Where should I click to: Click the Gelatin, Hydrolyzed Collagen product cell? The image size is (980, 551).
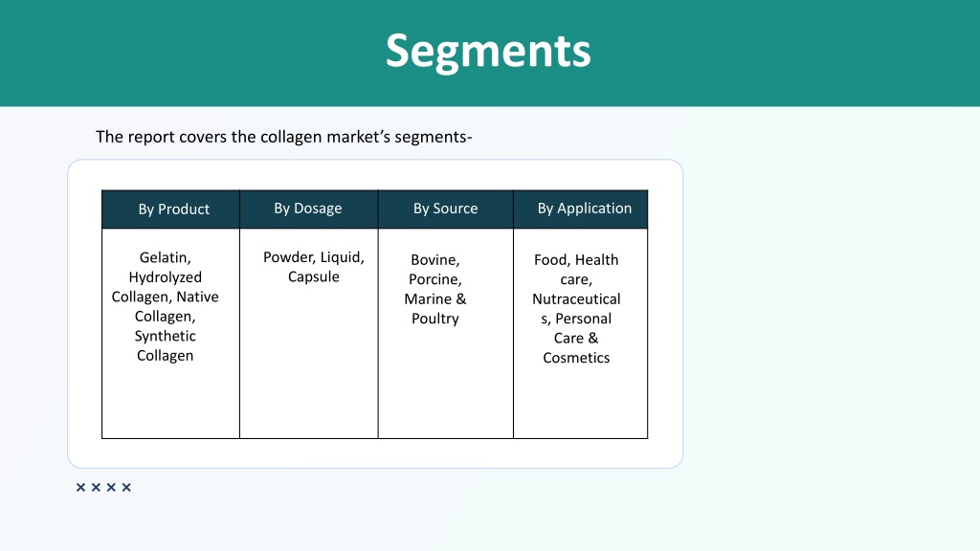pos(170,333)
